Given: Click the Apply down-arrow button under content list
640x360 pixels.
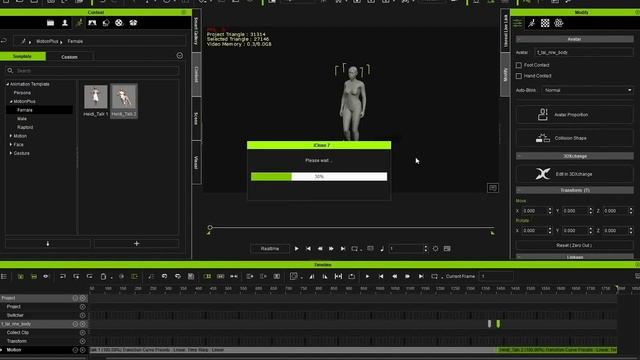Looking at the screenshot, I should tap(48, 244).
